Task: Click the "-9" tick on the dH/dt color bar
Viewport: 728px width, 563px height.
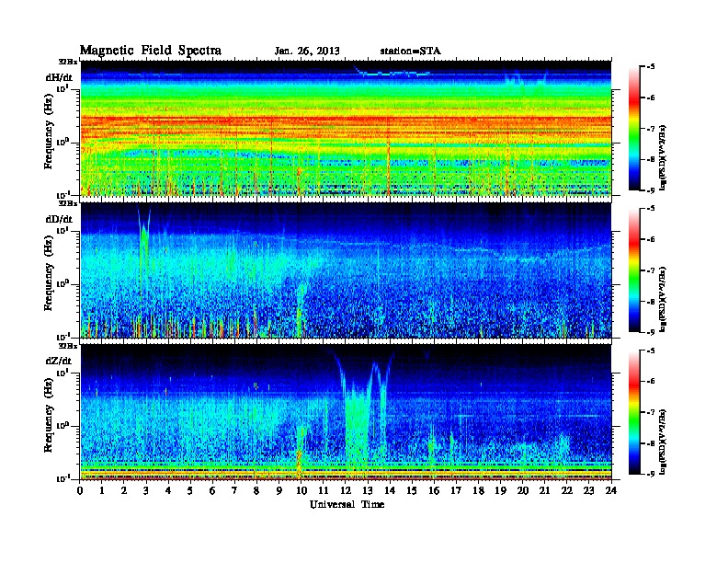Action: pyautogui.click(x=651, y=190)
